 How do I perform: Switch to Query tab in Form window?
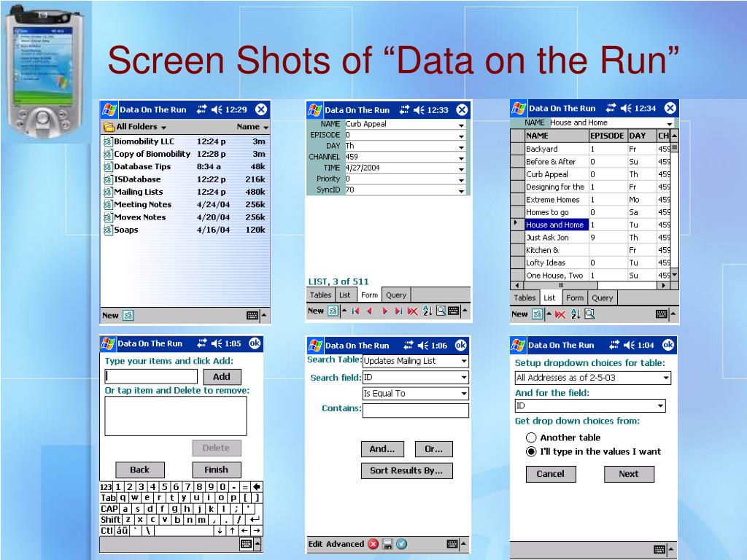tap(396, 295)
